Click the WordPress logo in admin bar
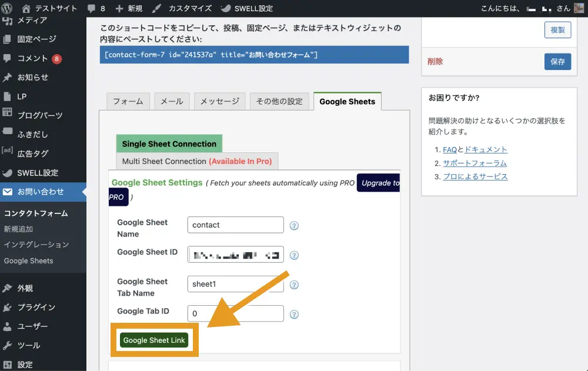This screenshot has width=588, height=371. [8, 8]
